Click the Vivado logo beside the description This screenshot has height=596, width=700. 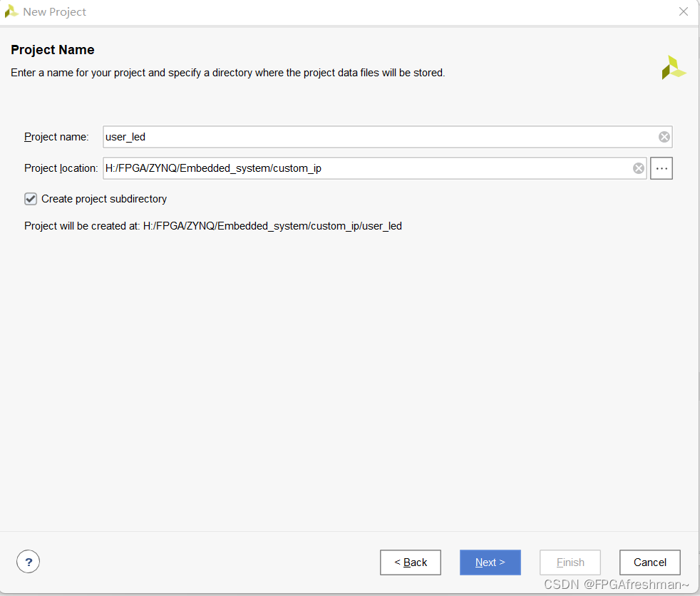[x=674, y=67]
